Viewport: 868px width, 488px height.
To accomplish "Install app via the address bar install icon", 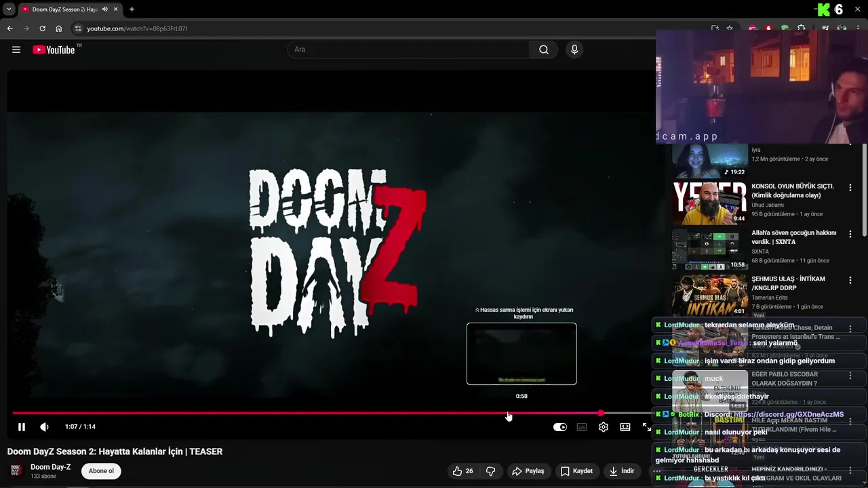I will (715, 28).
